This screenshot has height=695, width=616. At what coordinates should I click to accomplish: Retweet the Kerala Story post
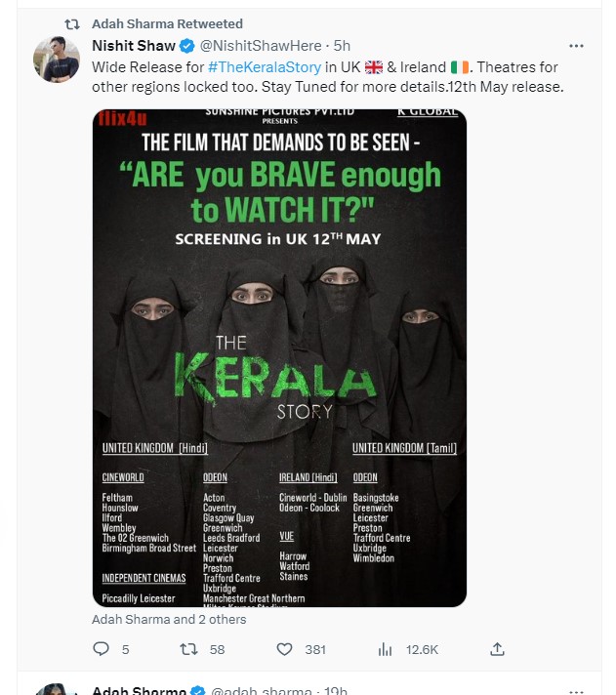[190, 649]
